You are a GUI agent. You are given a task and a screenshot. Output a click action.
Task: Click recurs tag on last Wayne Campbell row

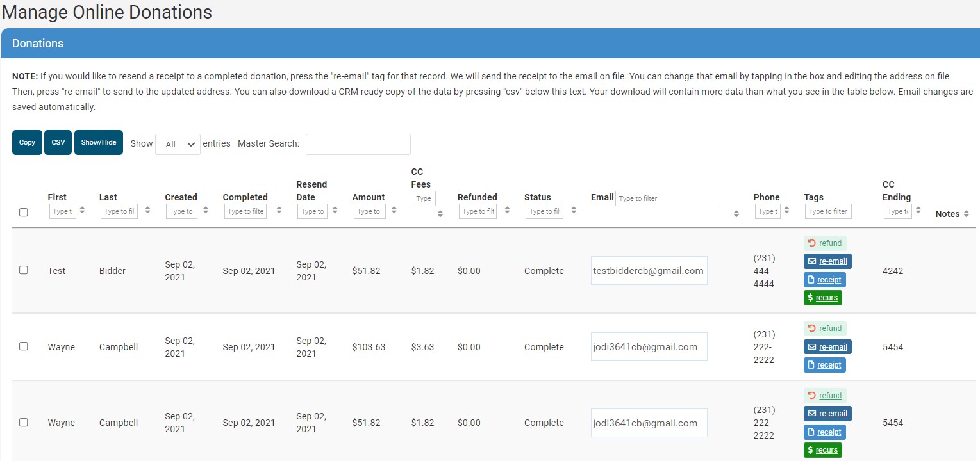[x=822, y=450]
